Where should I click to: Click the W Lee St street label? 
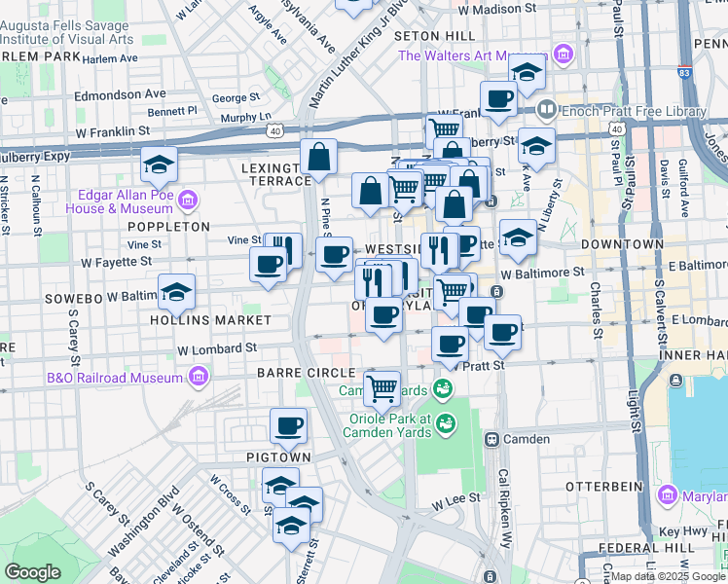pyautogui.click(x=456, y=501)
